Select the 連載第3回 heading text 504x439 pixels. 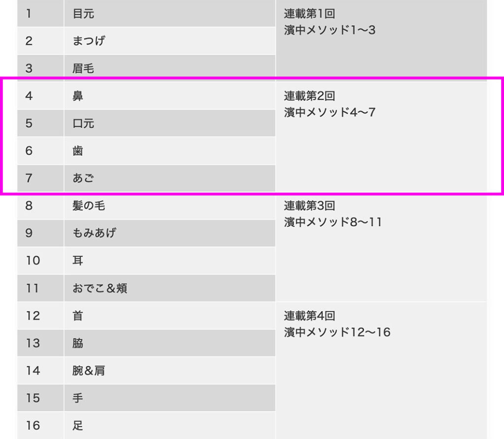pyautogui.click(x=309, y=206)
